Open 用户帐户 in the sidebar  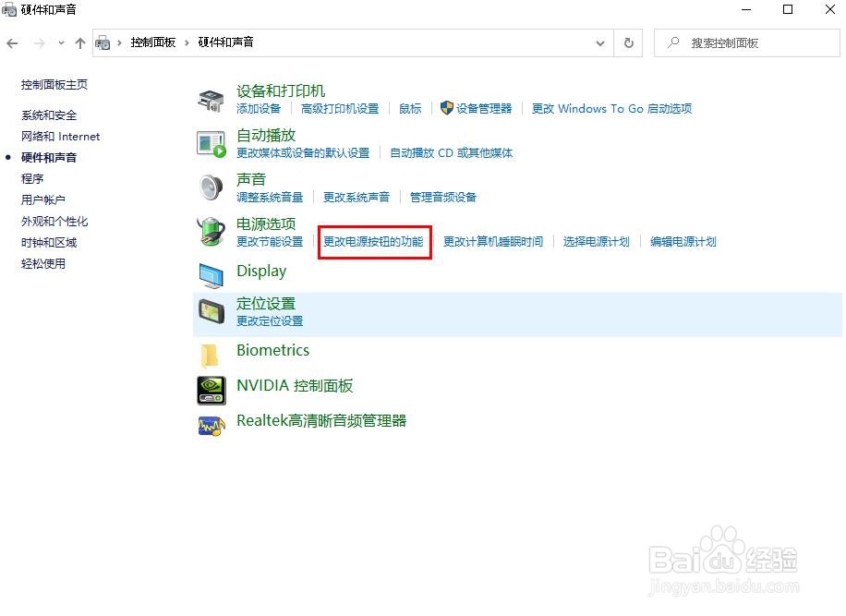tap(43, 200)
